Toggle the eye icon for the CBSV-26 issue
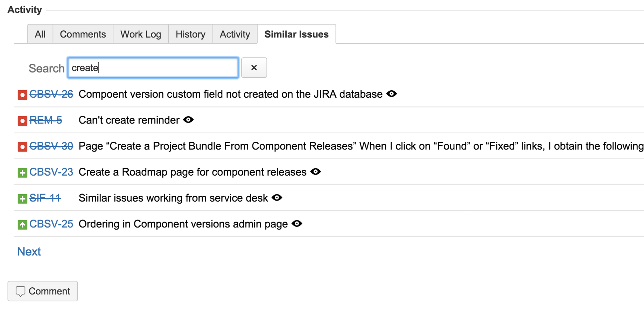The height and width of the screenshot is (315, 644). tap(392, 94)
